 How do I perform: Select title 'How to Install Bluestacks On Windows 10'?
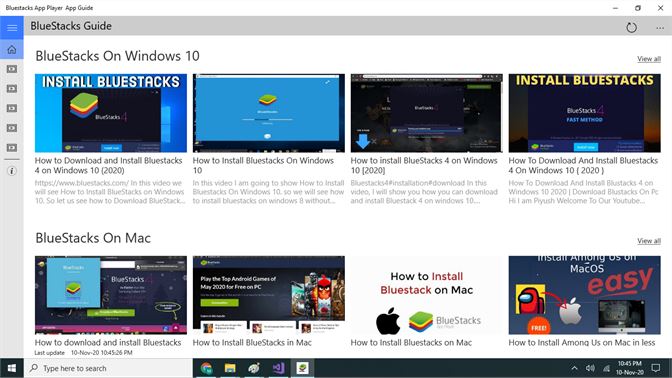click(263, 165)
